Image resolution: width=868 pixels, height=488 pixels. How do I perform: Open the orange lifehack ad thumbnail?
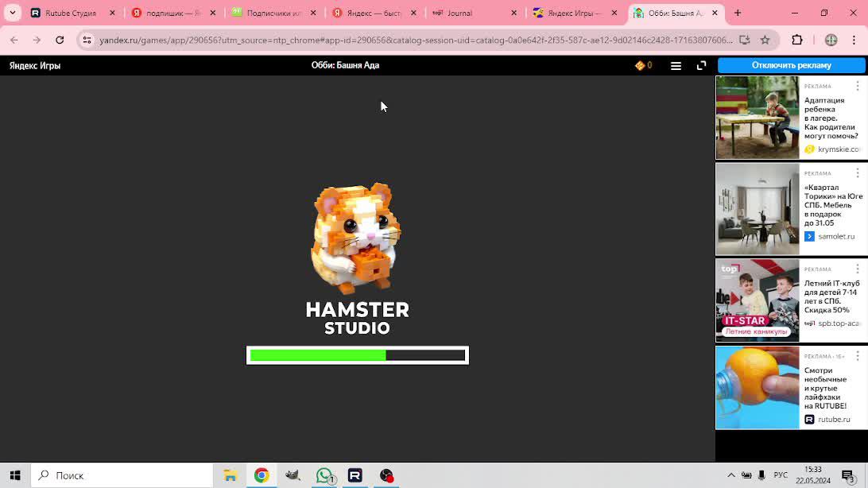tap(758, 388)
